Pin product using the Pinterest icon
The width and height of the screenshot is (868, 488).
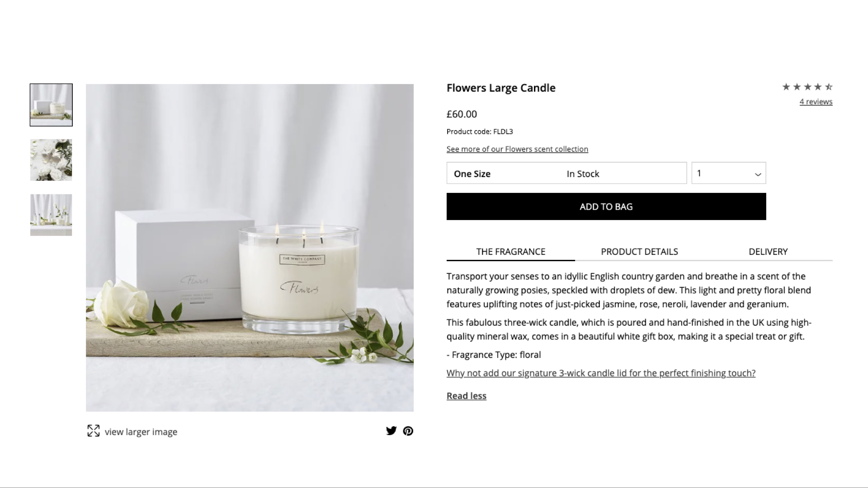pyautogui.click(x=408, y=431)
